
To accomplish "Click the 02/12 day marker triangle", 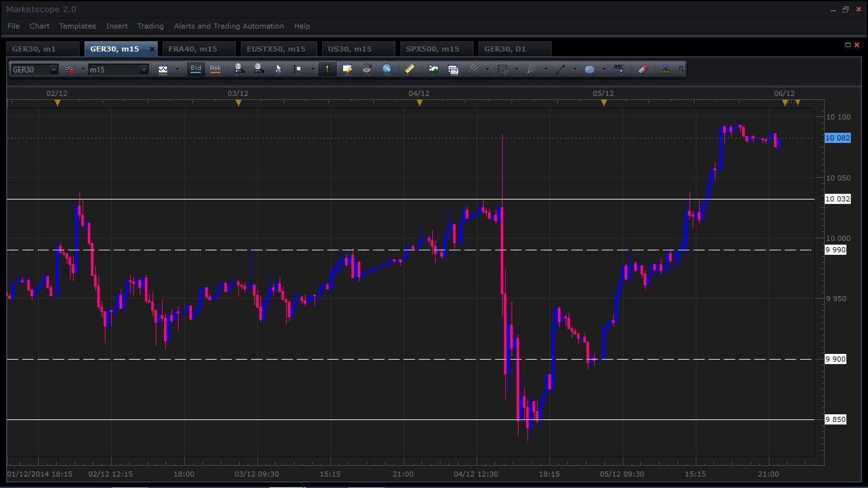I will coord(57,102).
